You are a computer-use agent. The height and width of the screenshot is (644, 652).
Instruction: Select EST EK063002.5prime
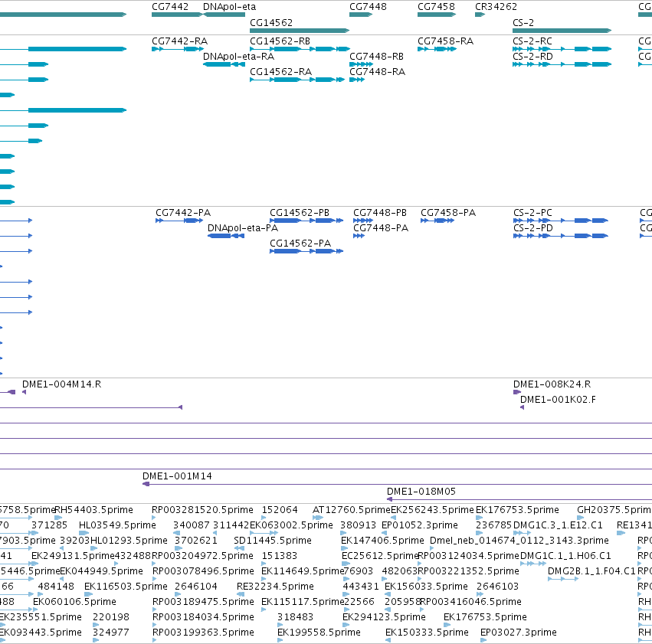pyautogui.click(x=291, y=525)
